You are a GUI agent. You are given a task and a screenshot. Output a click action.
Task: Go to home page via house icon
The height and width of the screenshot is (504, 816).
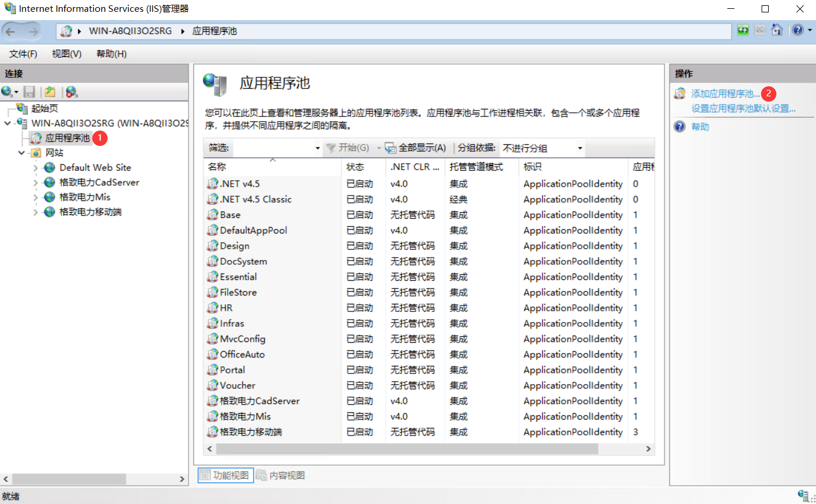(x=778, y=30)
